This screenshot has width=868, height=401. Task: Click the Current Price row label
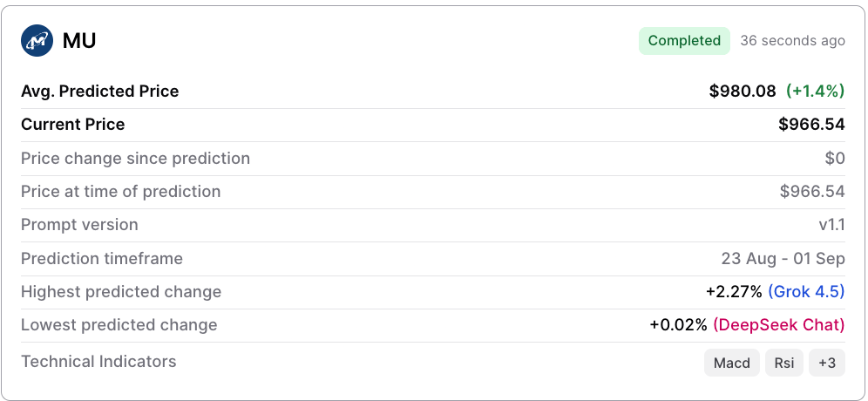[x=73, y=125]
